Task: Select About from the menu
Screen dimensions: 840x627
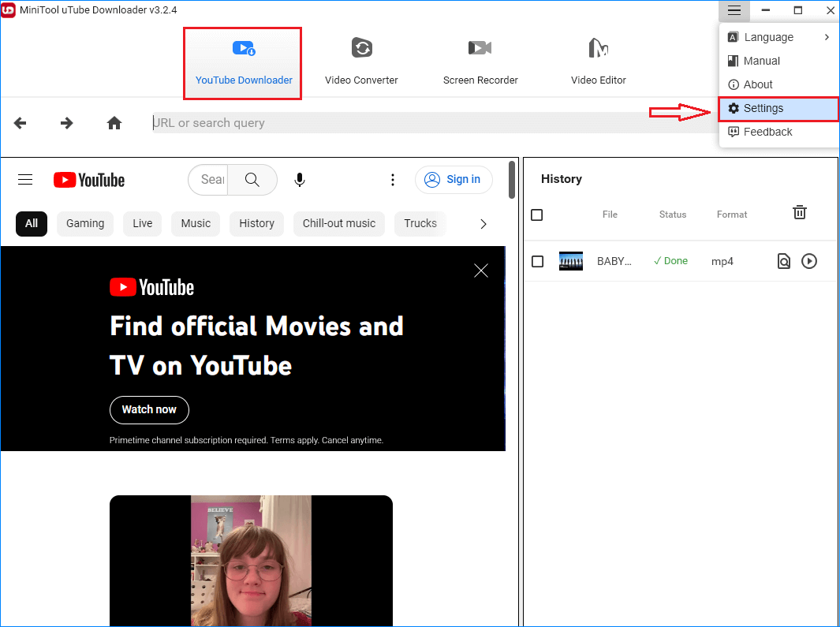Action: coord(779,84)
